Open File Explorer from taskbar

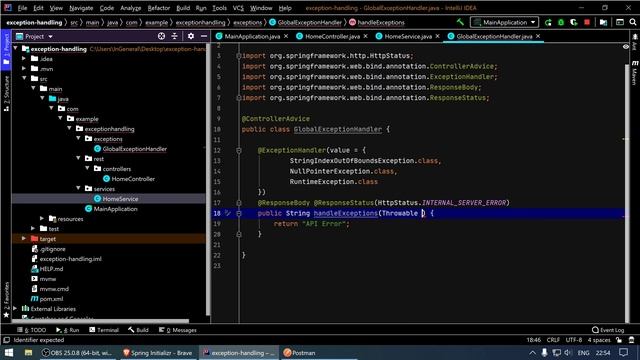click(28, 352)
